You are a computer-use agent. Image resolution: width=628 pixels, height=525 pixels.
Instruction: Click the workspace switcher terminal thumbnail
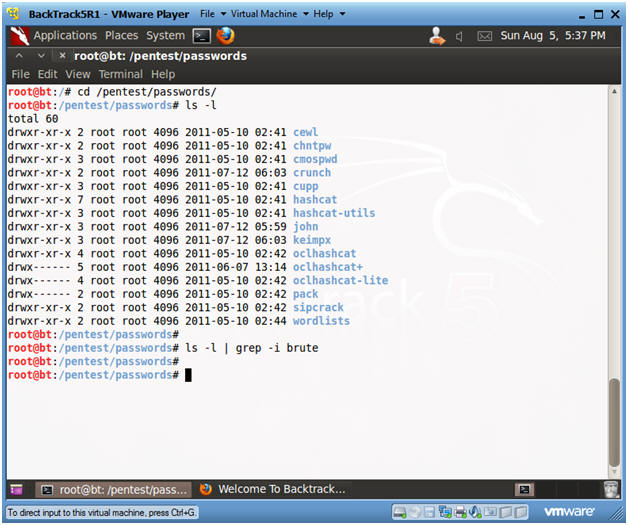click(524, 489)
